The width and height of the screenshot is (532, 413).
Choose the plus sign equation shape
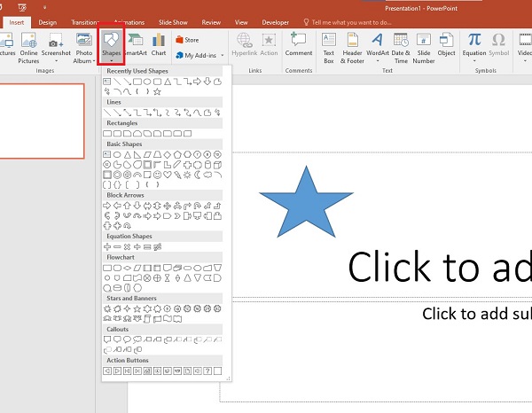[x=107, y=246]
